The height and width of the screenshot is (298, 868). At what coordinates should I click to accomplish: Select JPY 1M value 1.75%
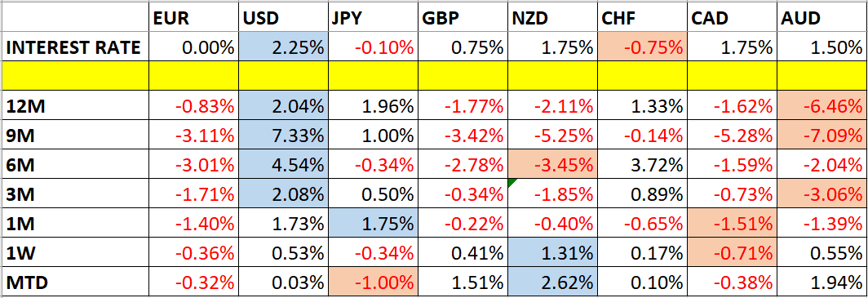point(373,223)
